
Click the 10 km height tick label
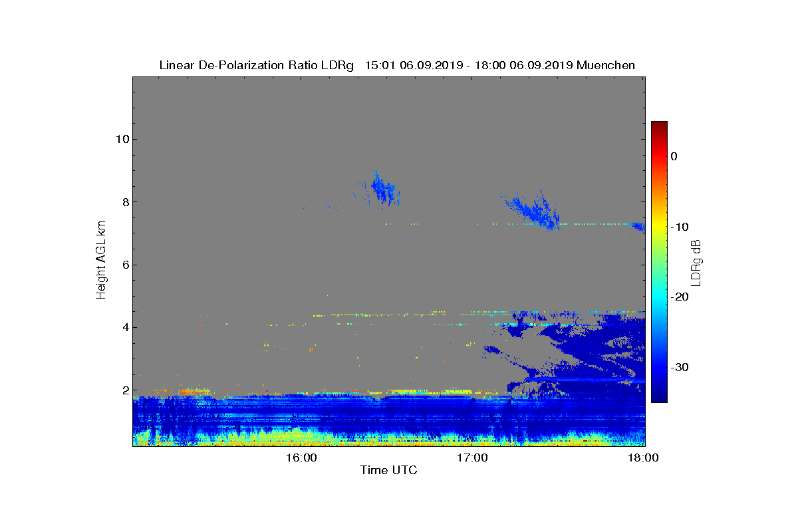click(122, 139)
